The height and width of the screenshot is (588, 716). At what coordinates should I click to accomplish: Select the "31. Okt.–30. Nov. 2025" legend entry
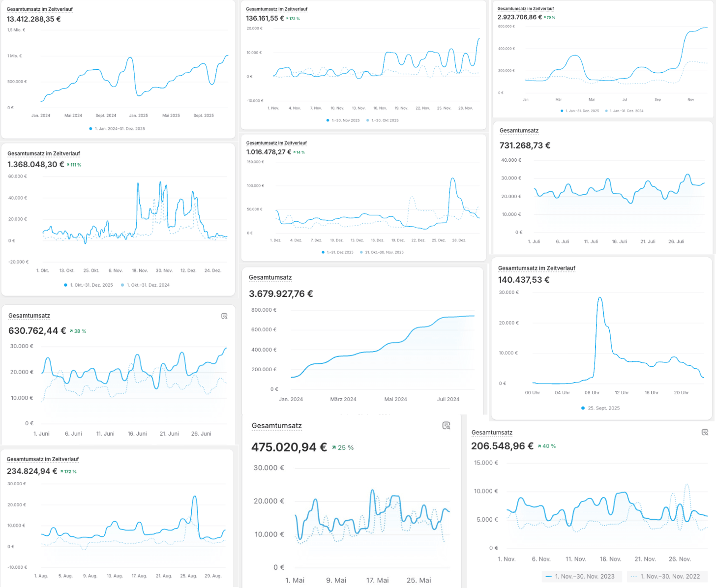(x=384, y=252)
